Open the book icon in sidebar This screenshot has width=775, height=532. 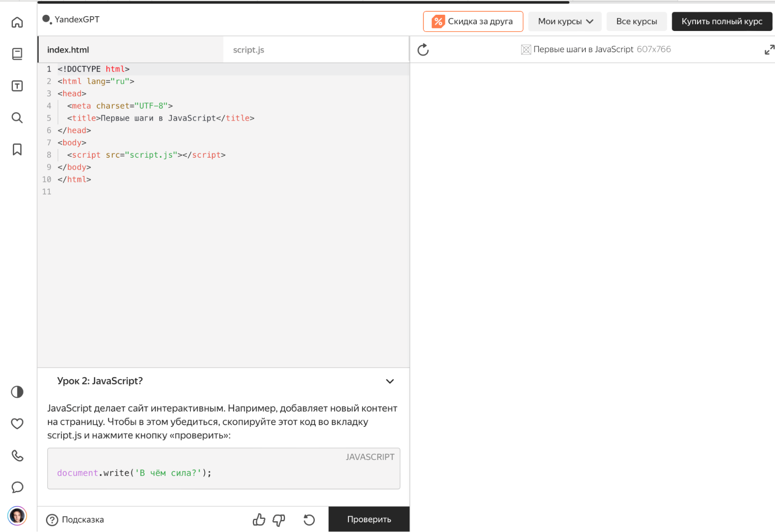point(17,54)
